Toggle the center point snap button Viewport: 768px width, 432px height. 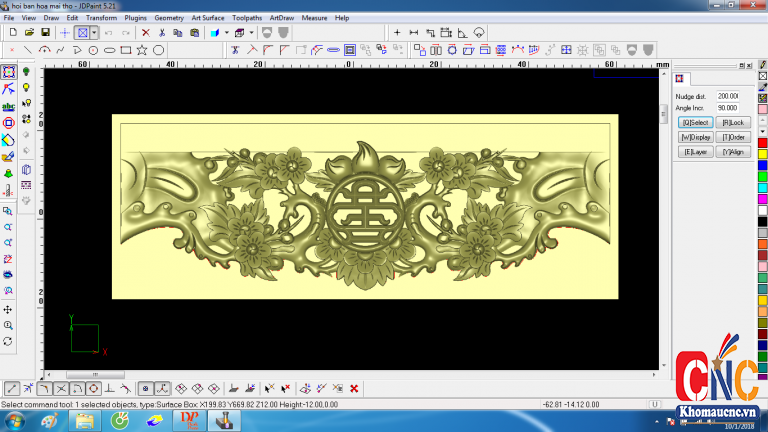[x=145, y=388]
